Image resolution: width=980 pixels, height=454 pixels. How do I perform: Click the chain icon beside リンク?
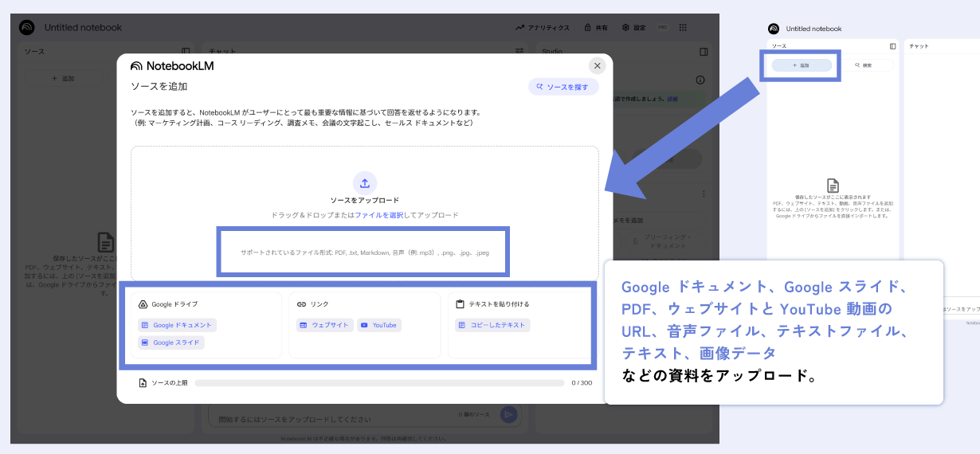302,304
